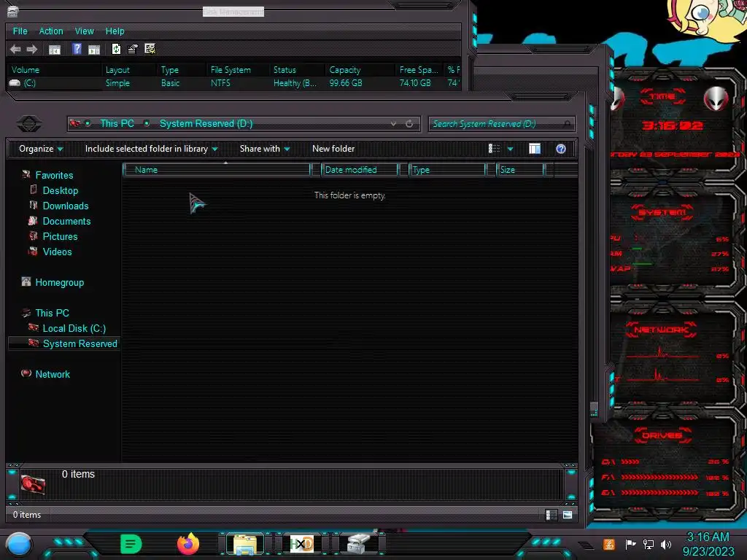Viewport: 747px width, 560px height.
Task: Open the Share with dropdown
Action: click(265, 149)
